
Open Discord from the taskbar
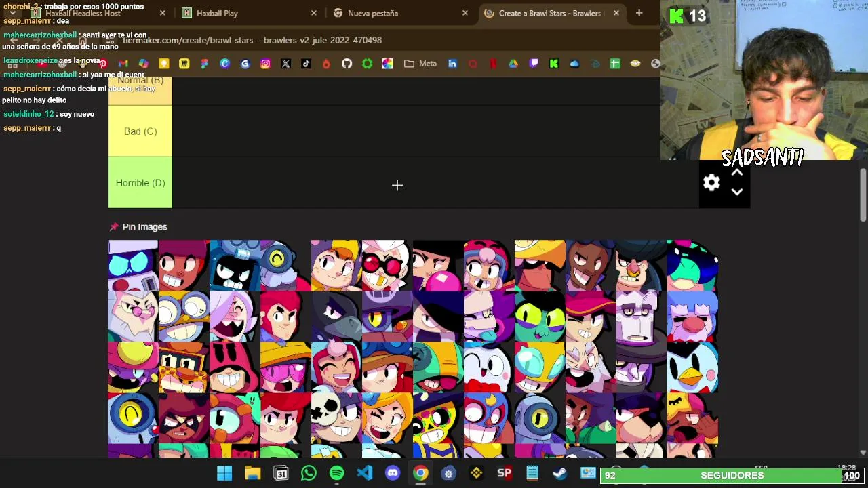[x=393, y=473]
